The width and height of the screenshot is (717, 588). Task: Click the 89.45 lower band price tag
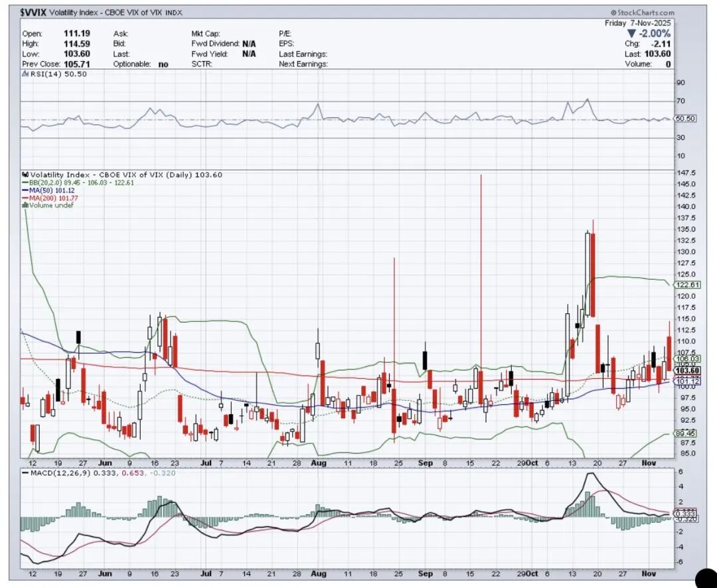(x=686, y=433)
